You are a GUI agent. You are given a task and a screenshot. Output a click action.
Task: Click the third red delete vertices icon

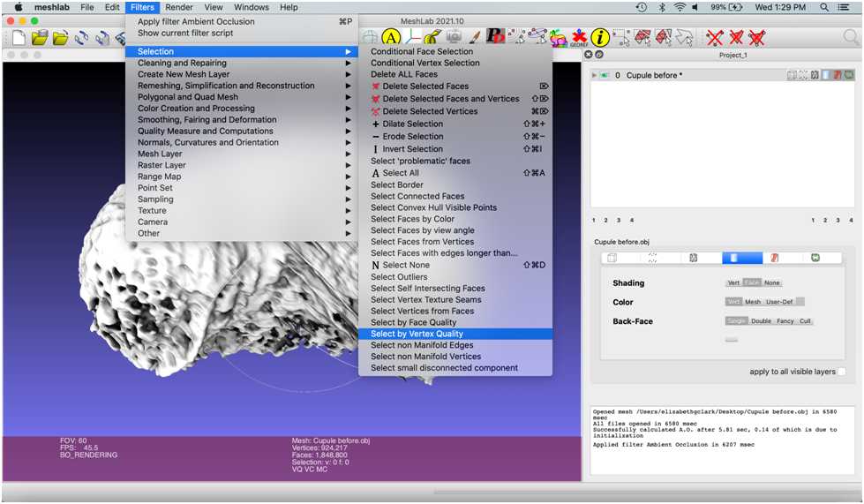click(x=757, y=37)
